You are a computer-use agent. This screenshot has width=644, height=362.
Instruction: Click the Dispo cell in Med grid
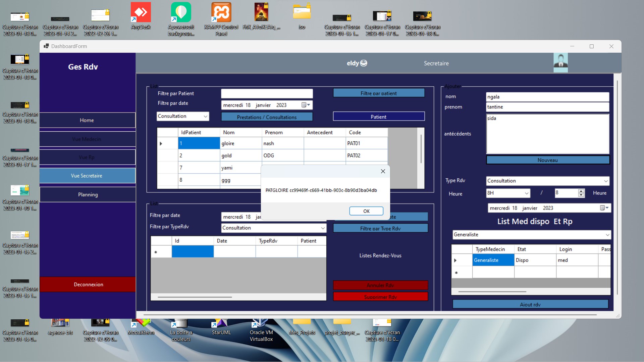[535, 260]
